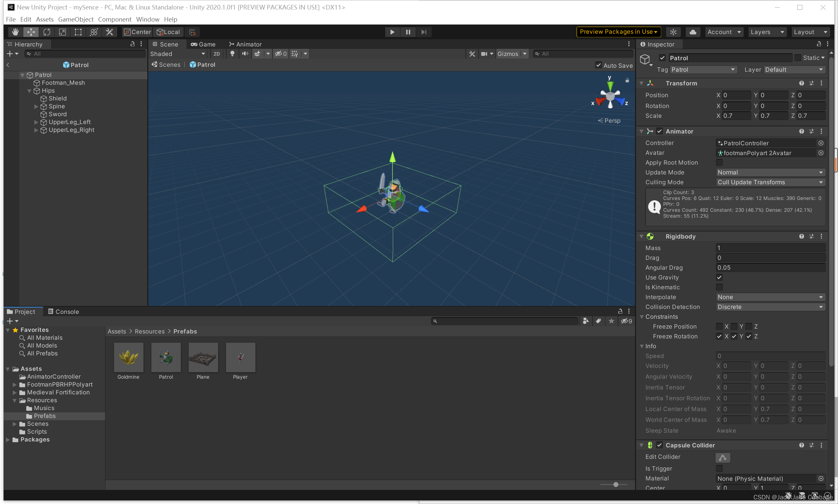Expand the Spine object in hierarchy
Screen dimensions: 838x504
click(36, 106)
